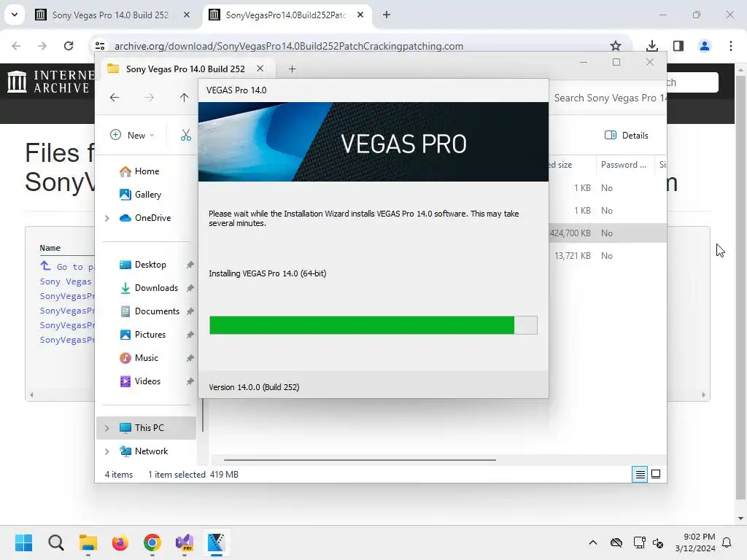Toggle Chrome side panel
This screenshot has height=560, width=747.
678,46
